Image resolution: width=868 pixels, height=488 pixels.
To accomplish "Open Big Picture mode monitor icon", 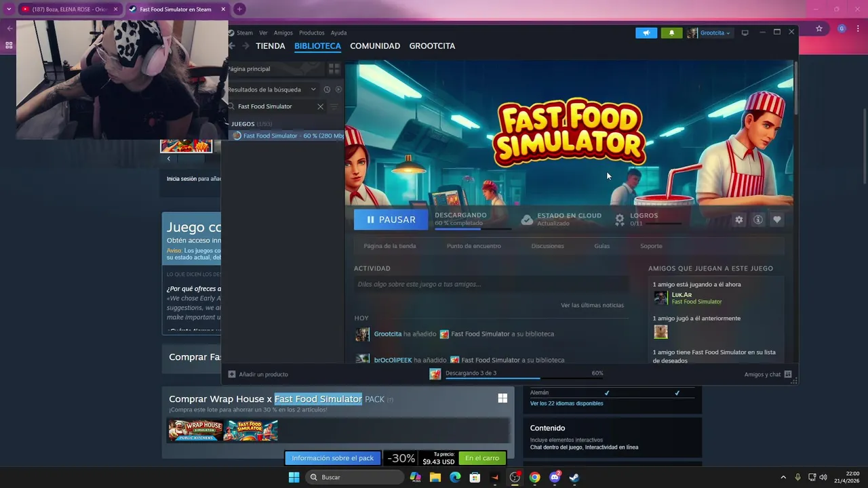I will click(745, 33).
